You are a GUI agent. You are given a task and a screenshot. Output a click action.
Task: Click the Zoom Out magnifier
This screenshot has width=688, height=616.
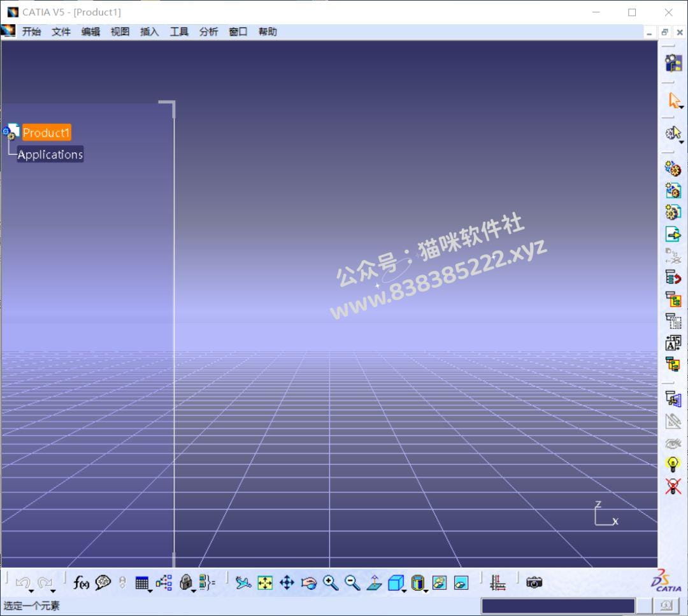click(x=352, y=583)
